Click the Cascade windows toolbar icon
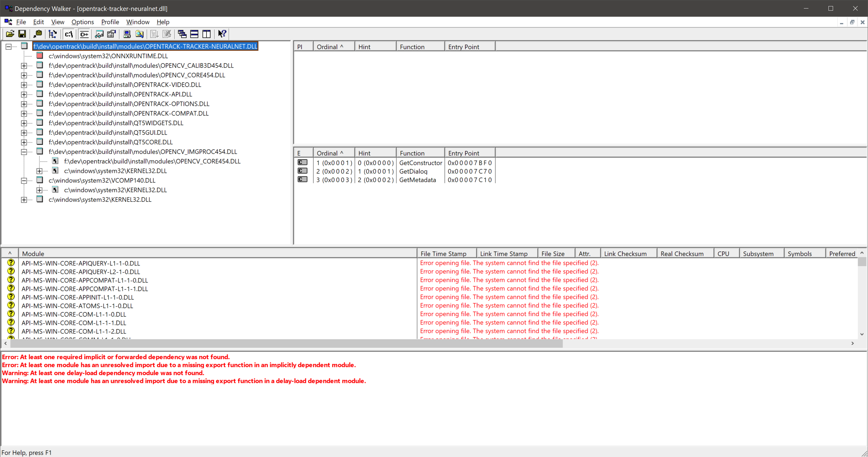The width and height of the screenshot is (868, 457). click(x=182, y=34)
